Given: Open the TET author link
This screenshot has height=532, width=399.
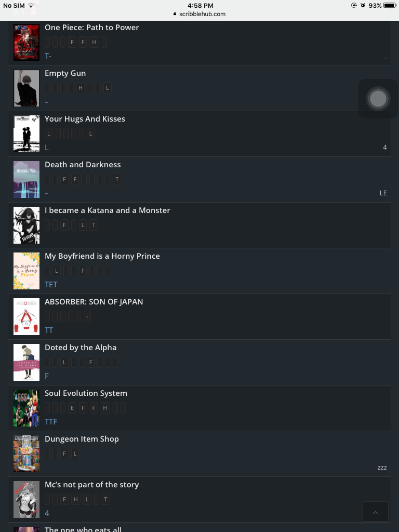Looking at the screenshot, I should click(51, 285).
